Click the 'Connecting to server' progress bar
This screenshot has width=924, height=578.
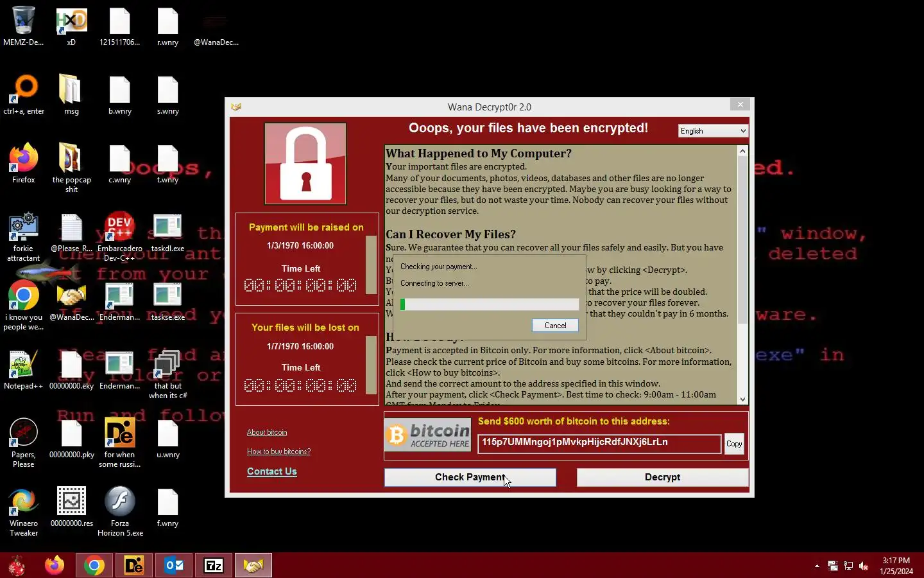[489, 304]
